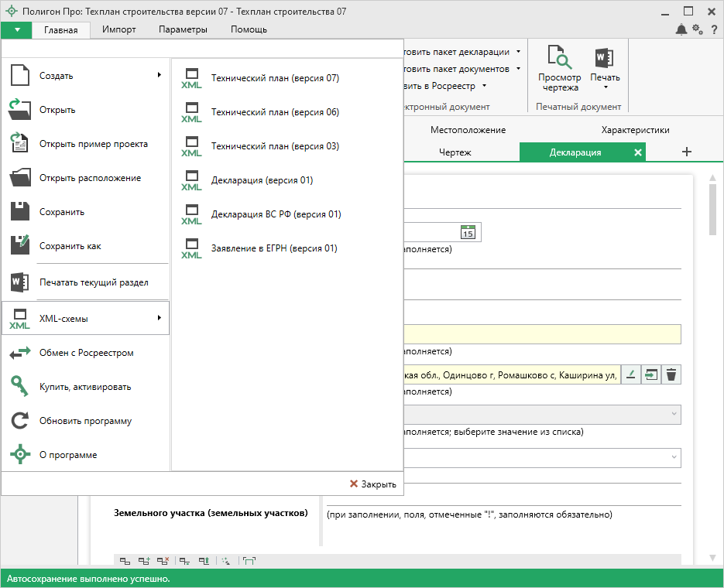Select Декларация ВС РФ (версия 01)
This screenshot has width=724, height=588.
276,214
